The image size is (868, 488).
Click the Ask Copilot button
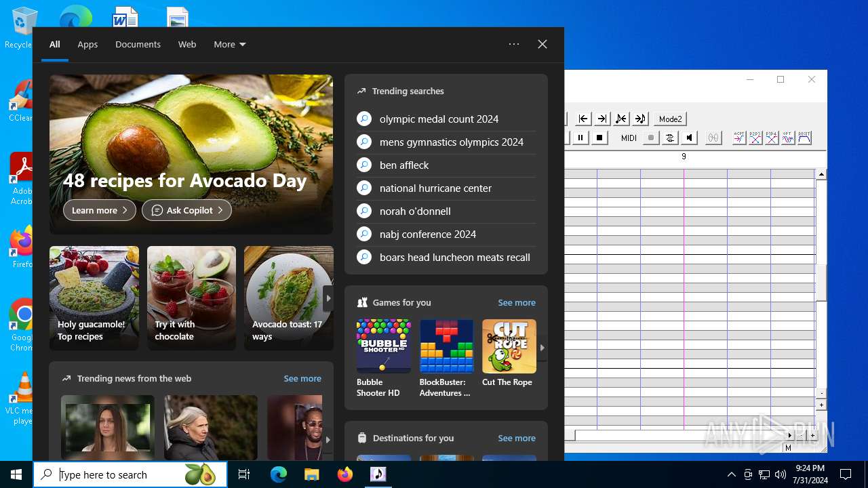point(186,210)
